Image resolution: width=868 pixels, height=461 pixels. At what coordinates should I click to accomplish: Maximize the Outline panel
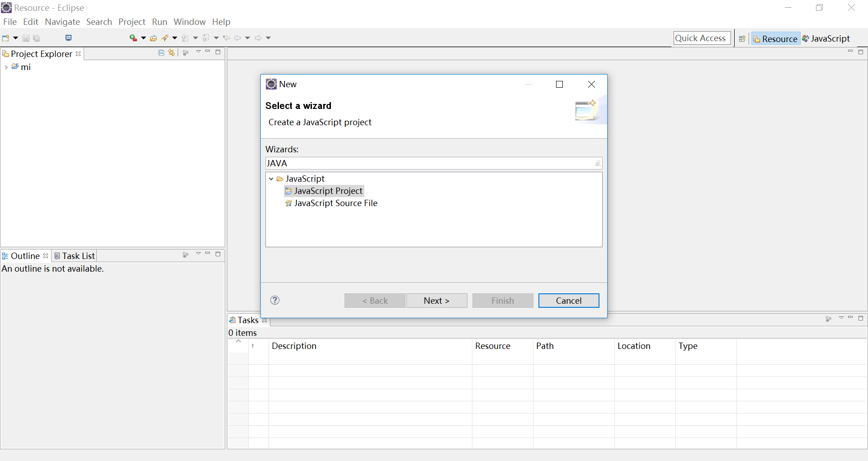(218, 254)
